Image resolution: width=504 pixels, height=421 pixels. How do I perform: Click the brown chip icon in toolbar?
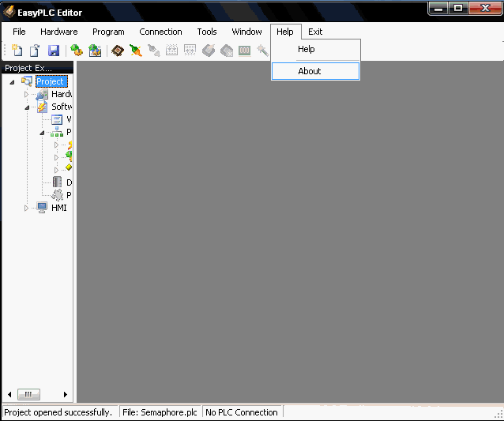pyautogui.click(x=118, y=51)
